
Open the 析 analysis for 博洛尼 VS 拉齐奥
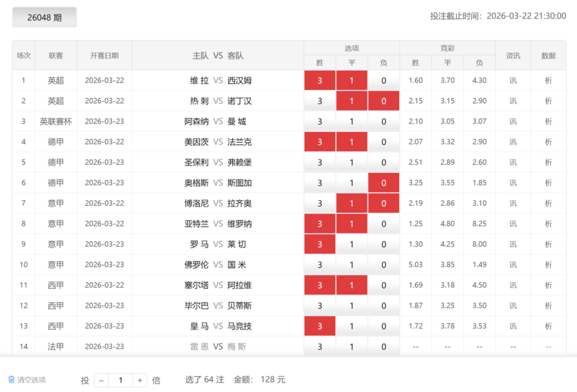(x=548, y=203)
